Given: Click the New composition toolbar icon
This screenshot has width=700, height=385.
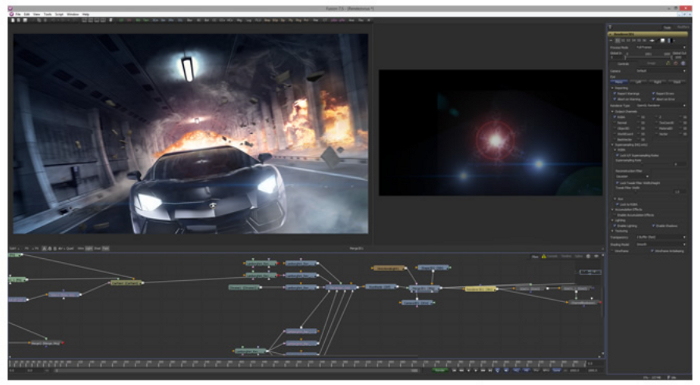Looking at the screenshot, I should [13, 20].
